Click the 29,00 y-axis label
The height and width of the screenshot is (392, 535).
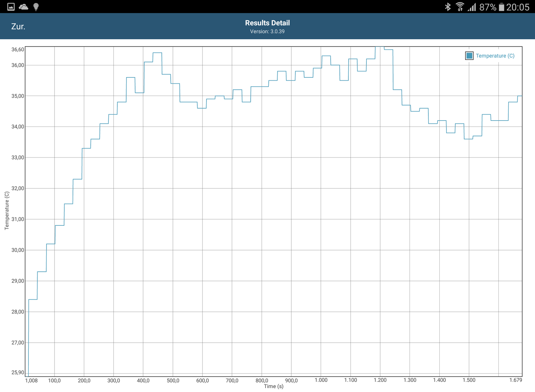18,281
